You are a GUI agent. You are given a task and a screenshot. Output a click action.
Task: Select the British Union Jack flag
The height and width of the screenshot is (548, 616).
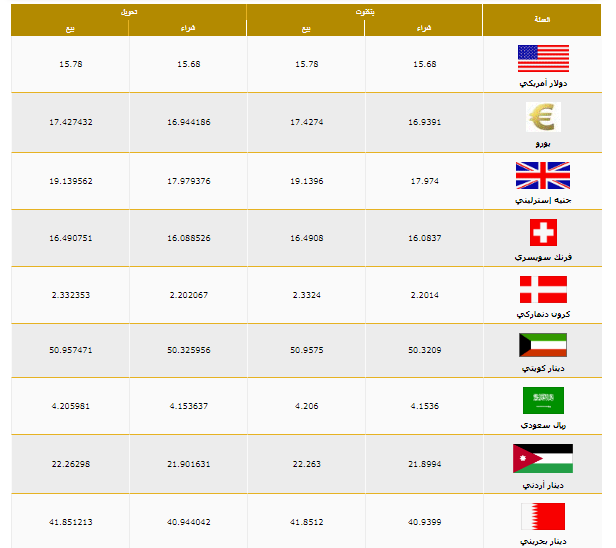542,175
